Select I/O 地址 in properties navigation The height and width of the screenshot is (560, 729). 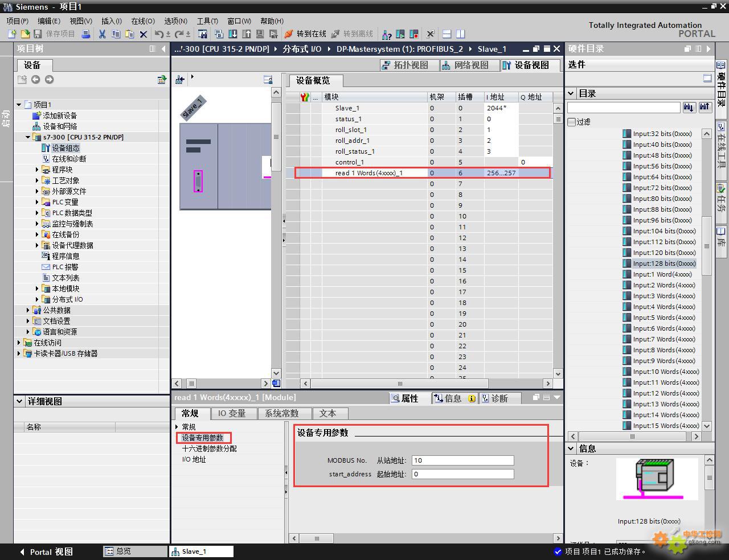[x=194, y=459]
